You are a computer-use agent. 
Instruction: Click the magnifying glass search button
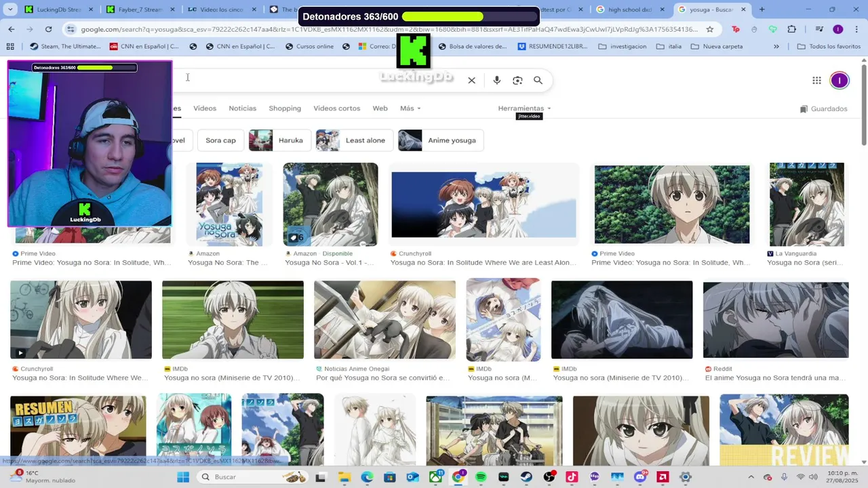pyautogui.click(x=538, y=81)
